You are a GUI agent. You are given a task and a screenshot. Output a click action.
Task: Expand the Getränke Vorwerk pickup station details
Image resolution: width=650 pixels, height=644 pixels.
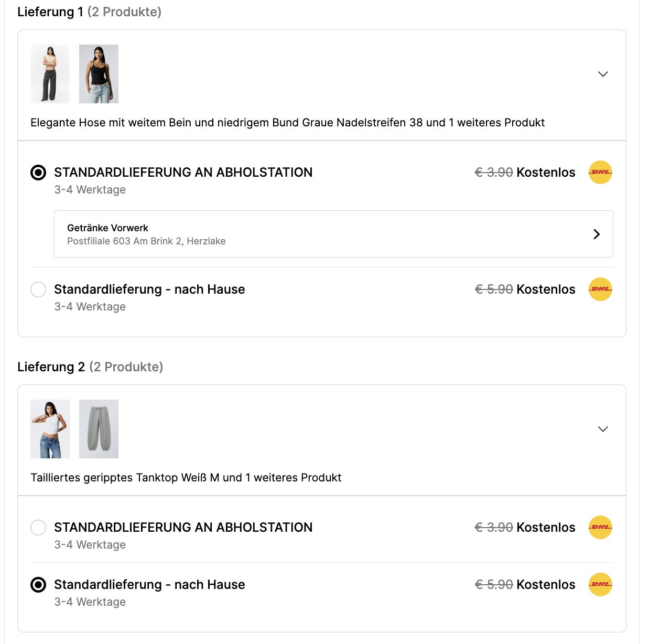click(x=333, y=234)
